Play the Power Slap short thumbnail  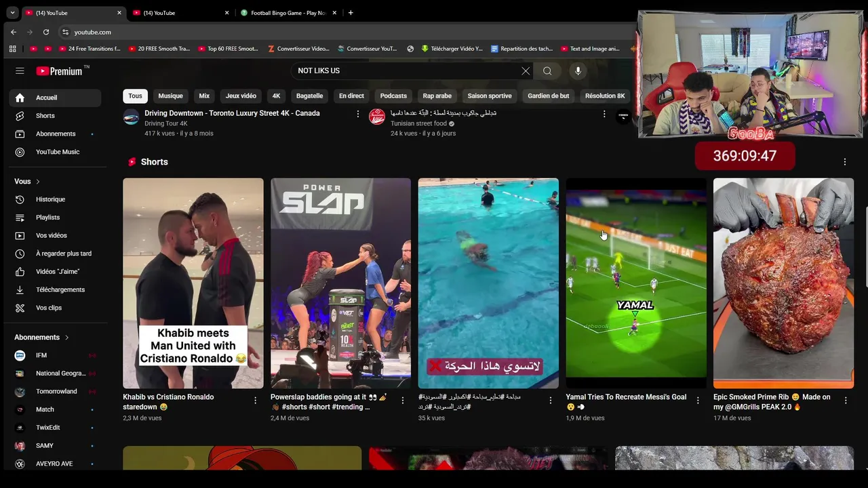click(340, 283)
